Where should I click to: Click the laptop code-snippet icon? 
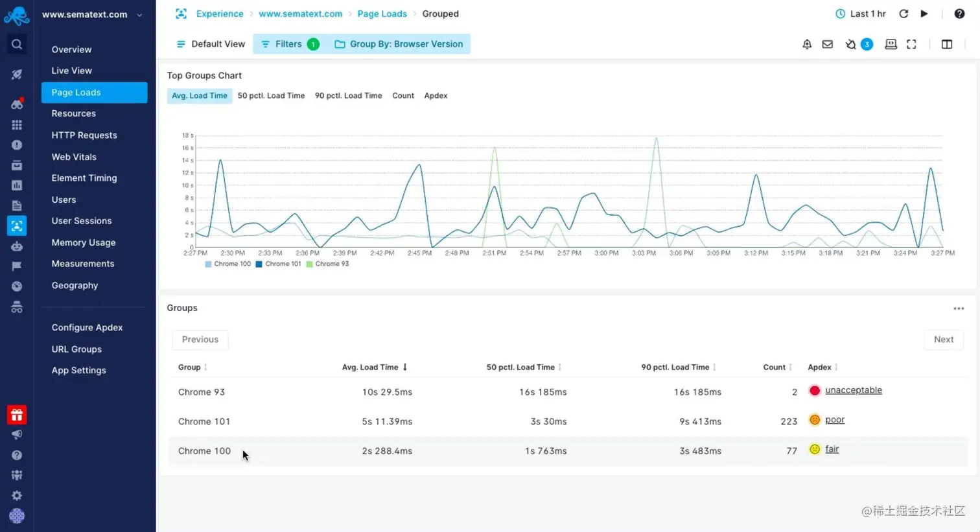coord(891,44)
